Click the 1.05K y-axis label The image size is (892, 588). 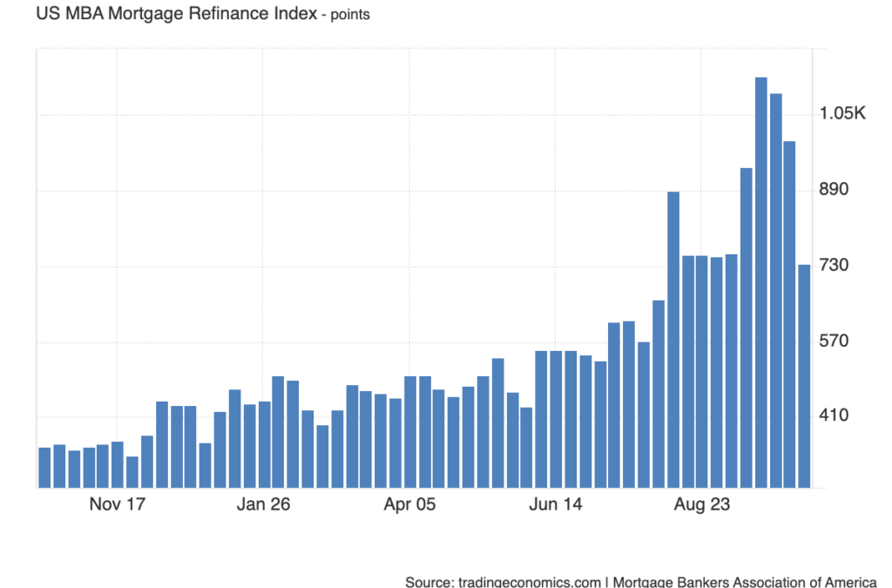click(x=842, y=114)
